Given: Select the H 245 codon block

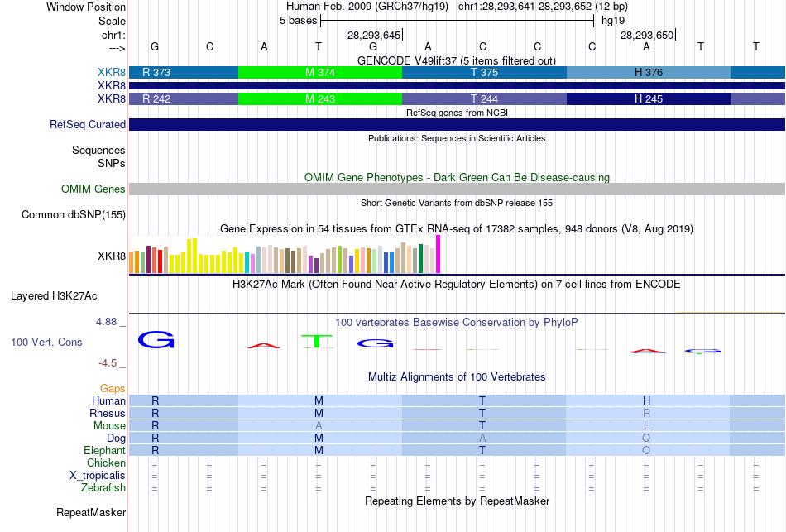Looking at the screenshot, I should [x=648, y=98].
